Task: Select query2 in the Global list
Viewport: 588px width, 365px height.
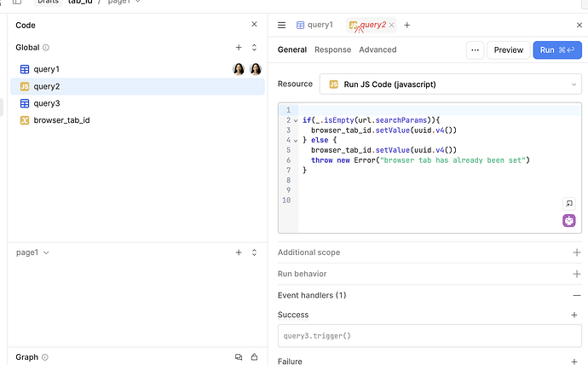Action: click(x=137, y=87)
